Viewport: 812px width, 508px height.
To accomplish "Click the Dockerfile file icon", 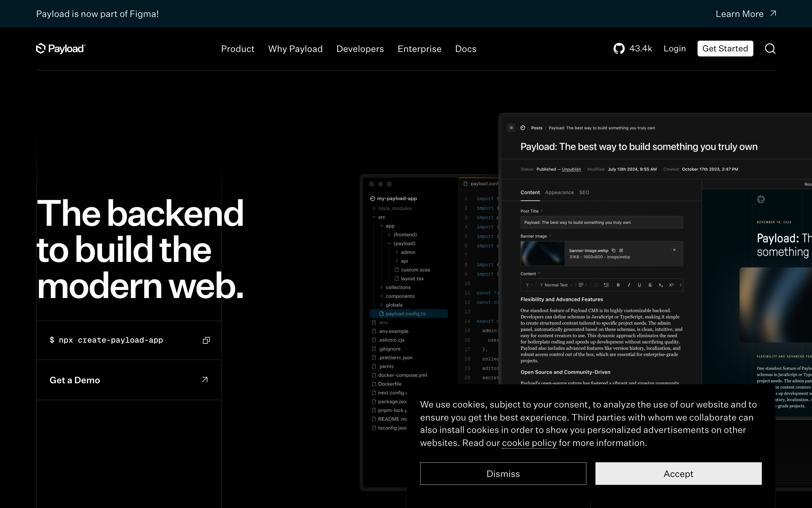I will tap(374, 384).
